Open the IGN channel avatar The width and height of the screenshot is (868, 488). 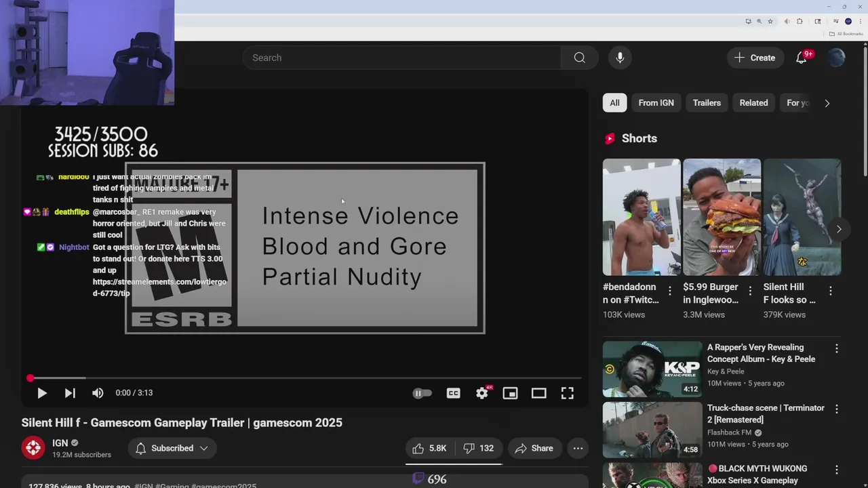33,448
